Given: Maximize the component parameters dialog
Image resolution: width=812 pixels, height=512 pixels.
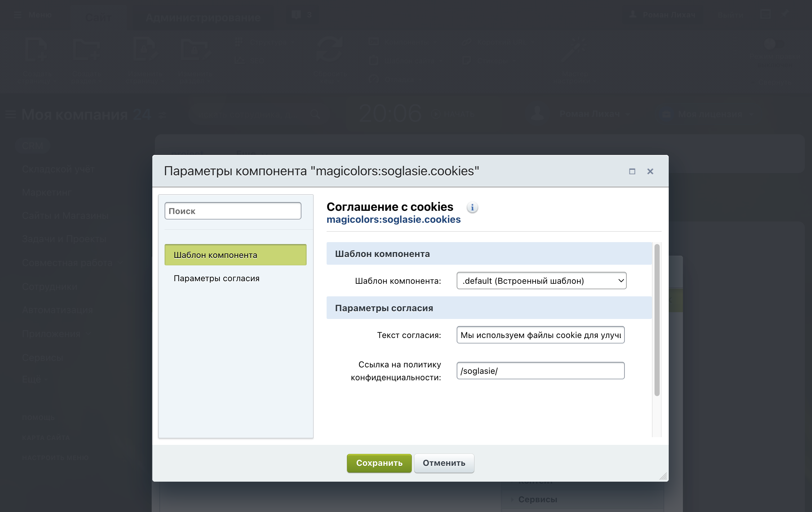Looking at the screenshot, I should pos(632,171).
